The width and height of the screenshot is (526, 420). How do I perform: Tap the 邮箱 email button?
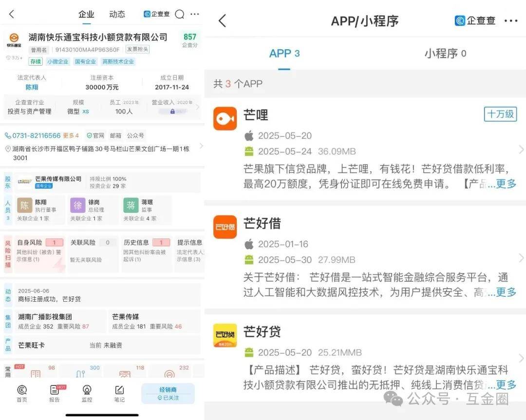(x=116, y=135)
